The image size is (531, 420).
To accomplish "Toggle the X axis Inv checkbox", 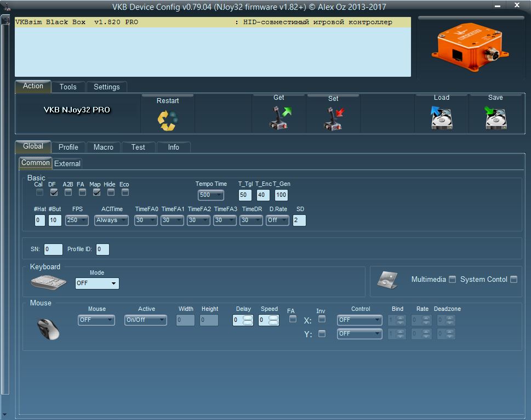I will [322, 319].
